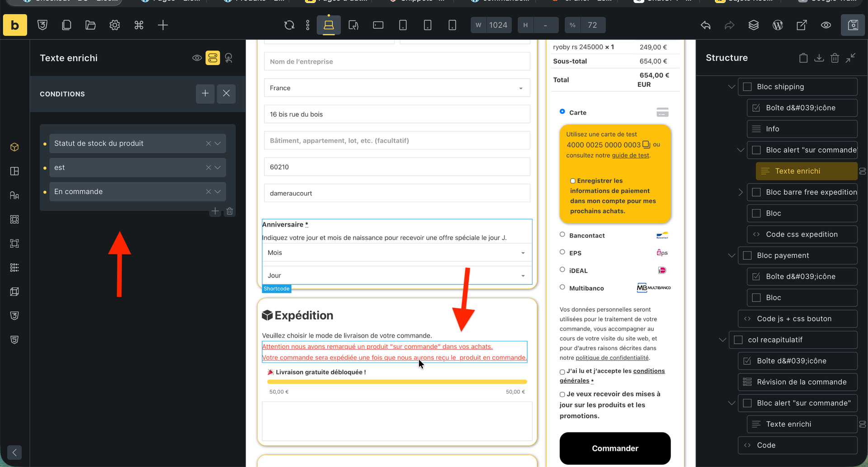Image resolution: width=868 pixels, height=467 pixels.
Task: Delete the condition with trash icon
Action: (230, 211)
